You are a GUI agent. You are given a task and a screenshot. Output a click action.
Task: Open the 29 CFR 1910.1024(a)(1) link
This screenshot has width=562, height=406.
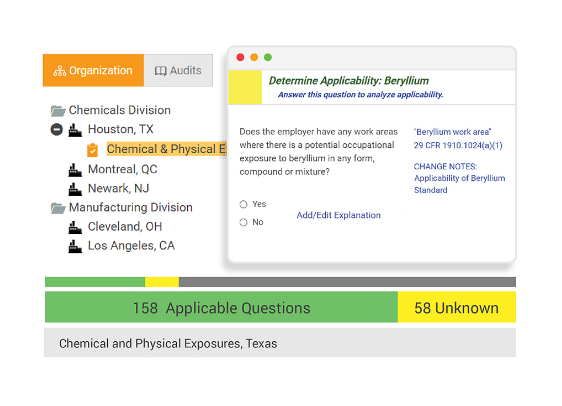[x=458, y=145]
